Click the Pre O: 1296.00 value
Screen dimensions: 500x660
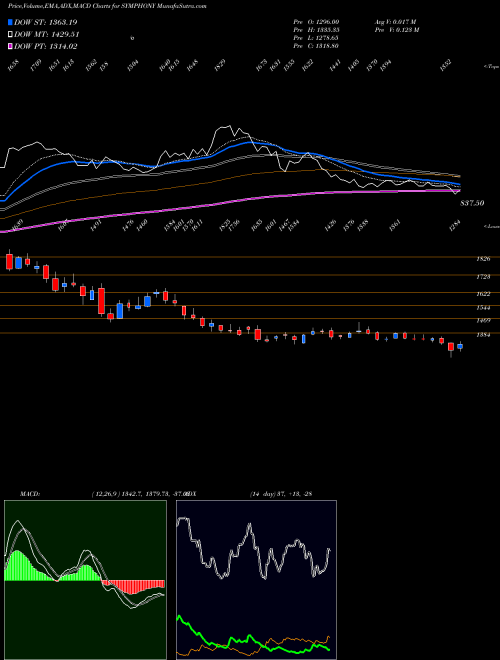click(x=316, y=22)
